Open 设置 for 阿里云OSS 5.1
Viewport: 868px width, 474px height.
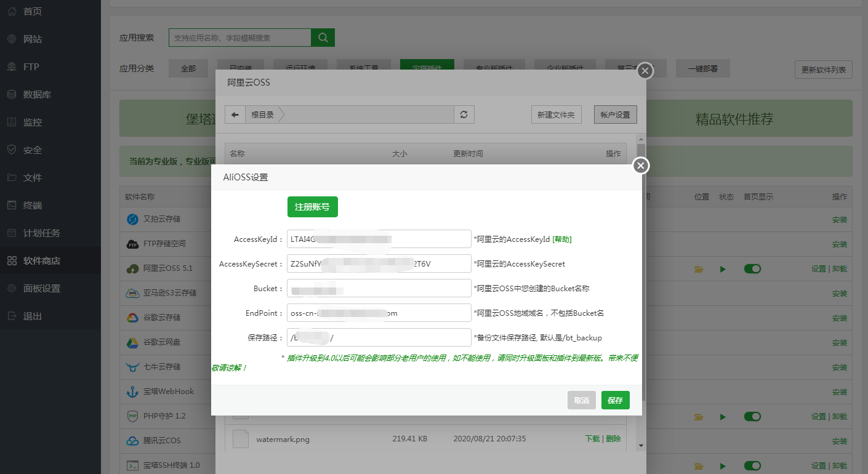[819, 269]
